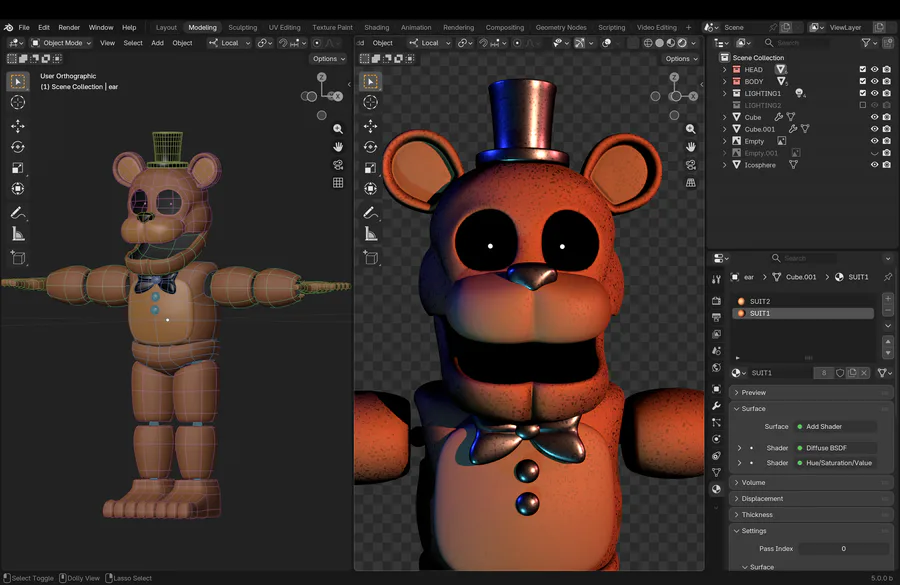The width and height of the screenshot is (900, 585).
Task: Select the SUIT2 material slot
Action: (x=804, y=301)
